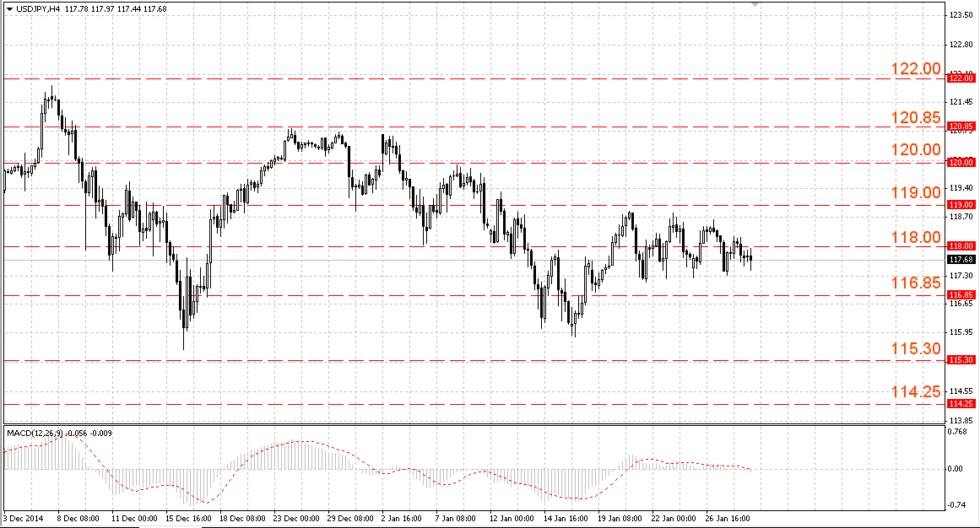
Task: Select the 120.85 red price tag on axis
Action: [x=961, y=127]
